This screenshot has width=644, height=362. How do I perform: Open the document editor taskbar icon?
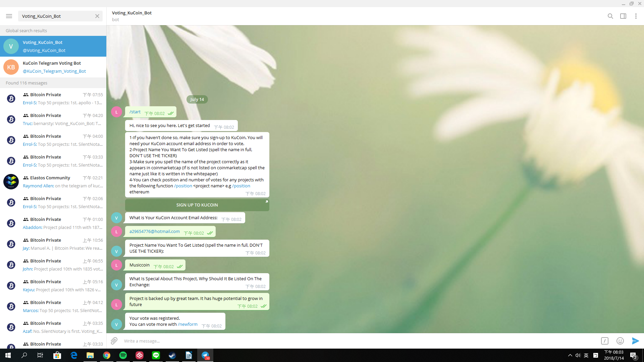tap(189, 355)
